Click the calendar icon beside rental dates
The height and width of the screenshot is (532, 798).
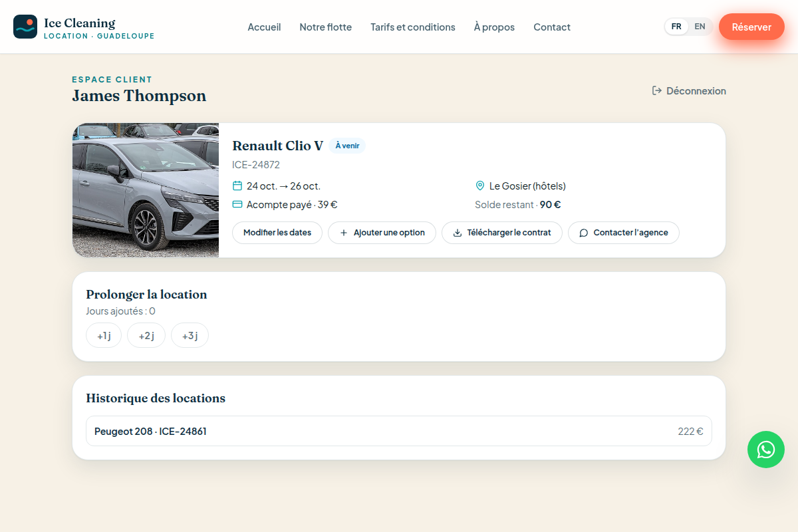pos(237,186)
